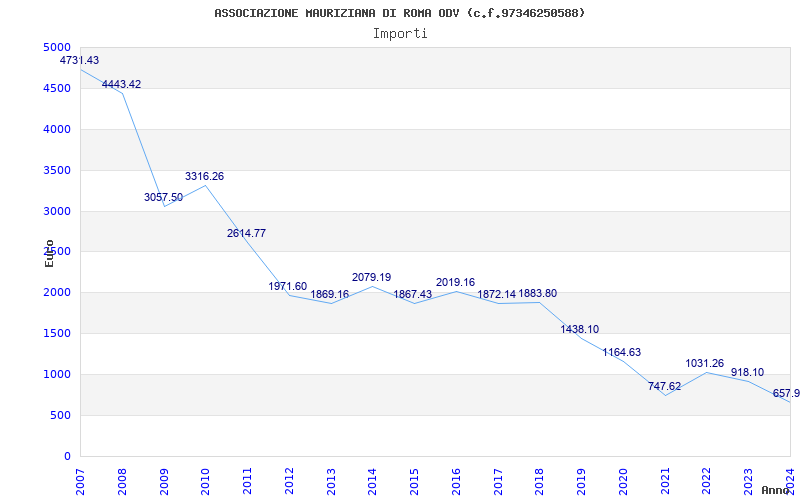This screenshot has height=500, width=800.
Task: Click the 2017 year label on x-axis
Action: tap(498, 482)
